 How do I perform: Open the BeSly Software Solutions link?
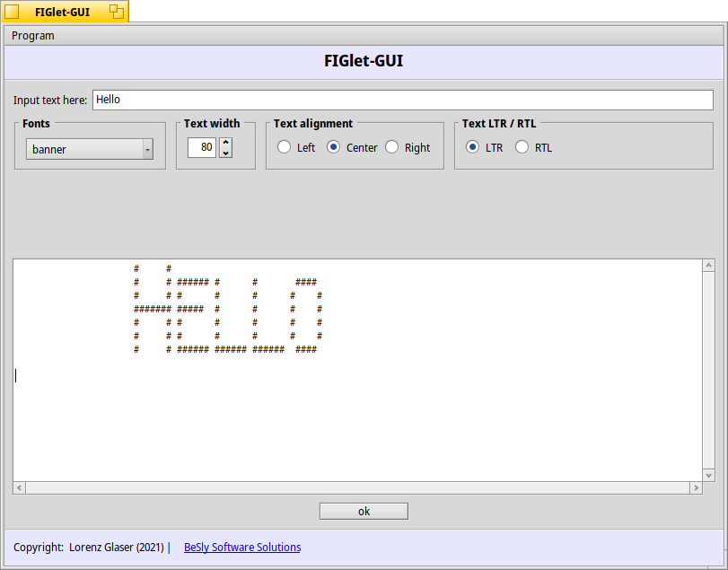coord(242,548)
